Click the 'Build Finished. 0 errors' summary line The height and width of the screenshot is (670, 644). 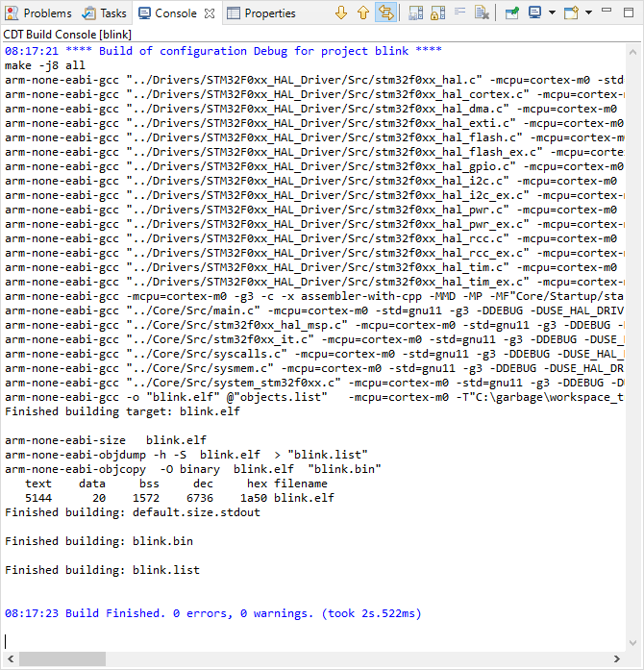click(x=212, y=613)
